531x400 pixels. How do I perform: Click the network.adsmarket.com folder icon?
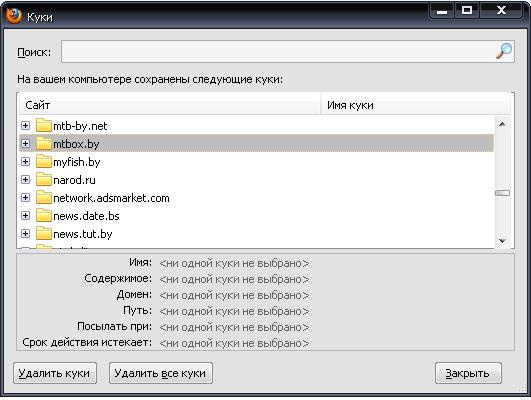(44, 197)
